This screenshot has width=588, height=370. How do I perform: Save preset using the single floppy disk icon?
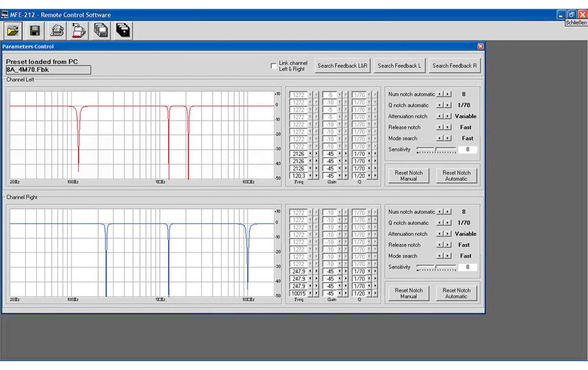pos(35,30)
